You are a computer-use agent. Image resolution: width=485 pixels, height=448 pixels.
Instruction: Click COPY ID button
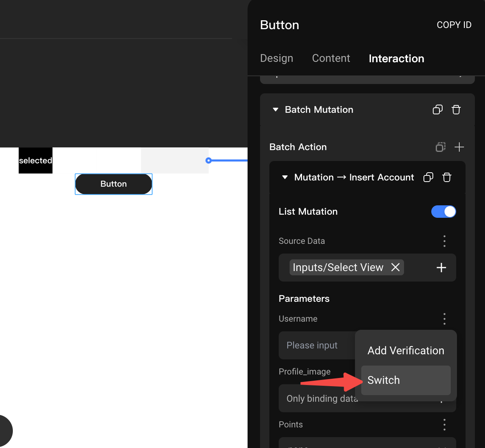tap(454, 25)
